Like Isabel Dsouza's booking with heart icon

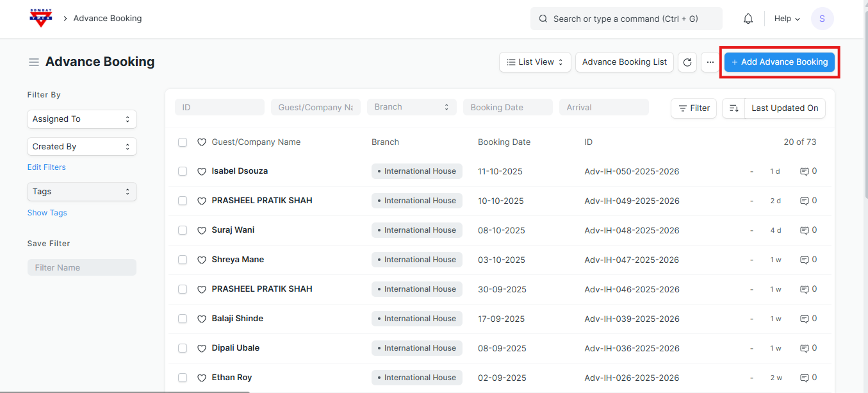[201, 172]
